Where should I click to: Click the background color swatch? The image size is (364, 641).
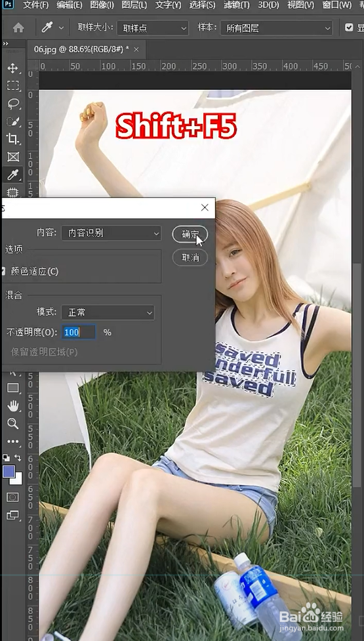17,480
